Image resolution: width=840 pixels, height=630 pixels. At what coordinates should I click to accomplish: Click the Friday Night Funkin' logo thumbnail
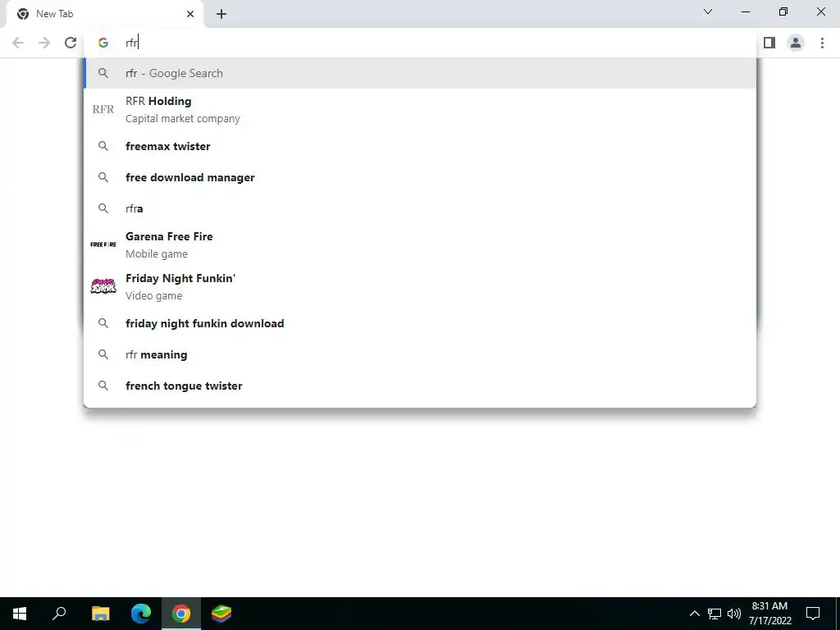point(103,286)
